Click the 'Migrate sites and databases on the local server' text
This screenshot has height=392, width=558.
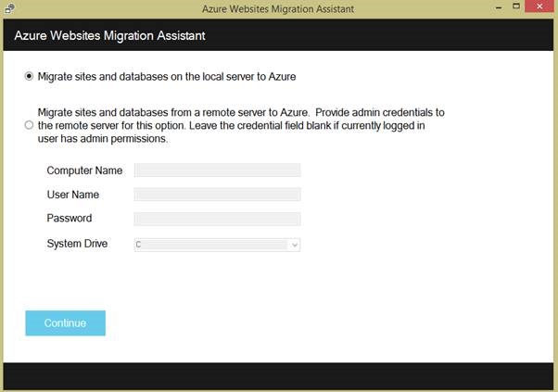pos(167,77)
